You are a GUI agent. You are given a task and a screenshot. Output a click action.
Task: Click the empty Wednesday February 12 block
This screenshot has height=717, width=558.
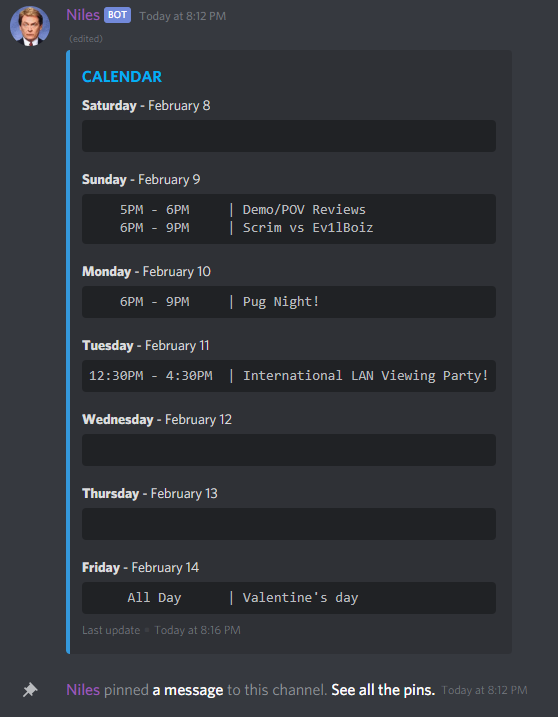(x=289, y=450)
